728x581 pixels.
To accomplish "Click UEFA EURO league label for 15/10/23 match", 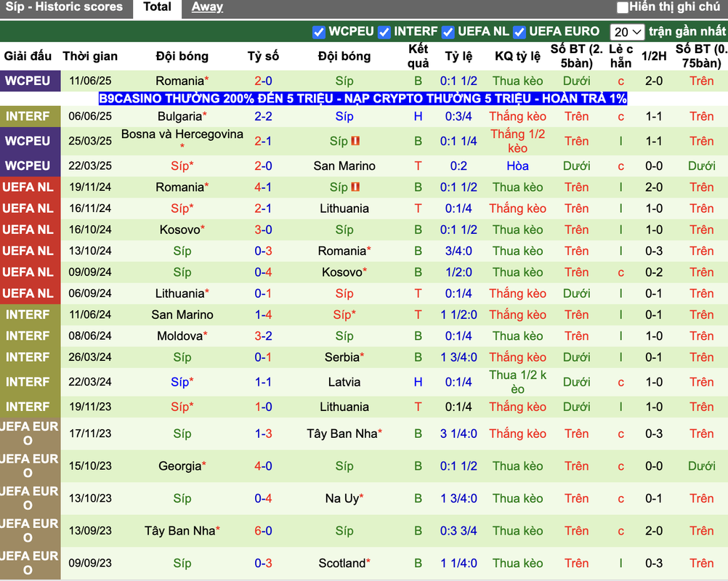I will [x=31, y=466].
